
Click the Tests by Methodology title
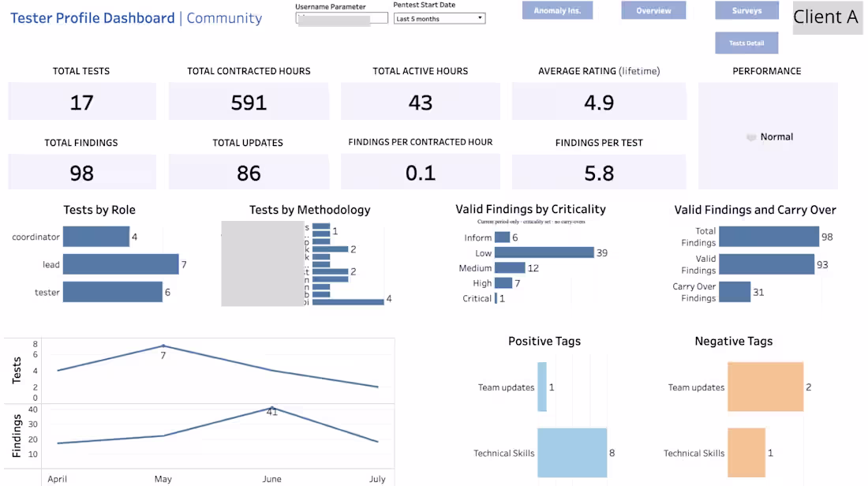[309, 210]
